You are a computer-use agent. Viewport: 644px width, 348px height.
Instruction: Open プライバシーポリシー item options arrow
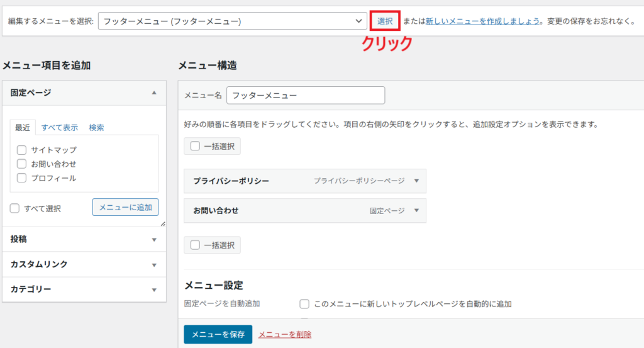(416, 181)
